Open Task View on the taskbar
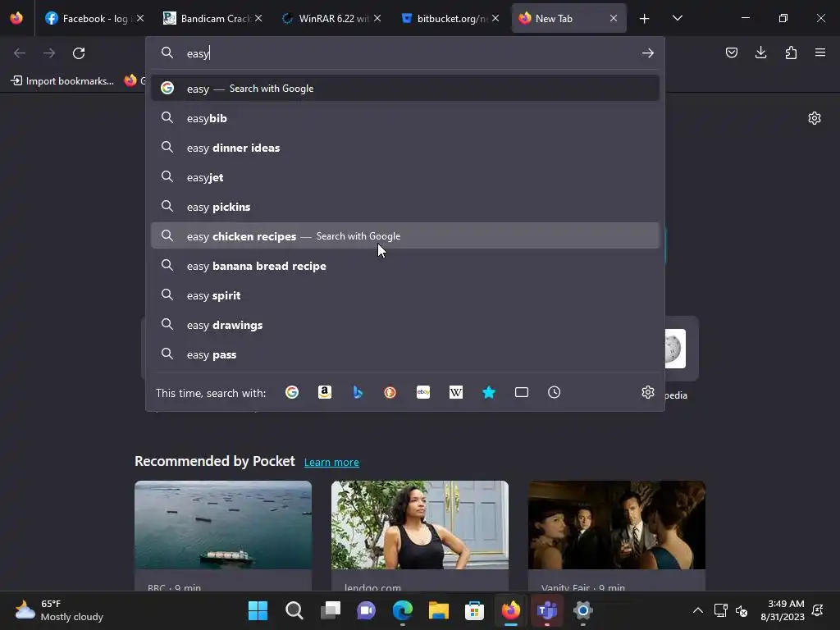Screen dimensions: 840x630 (x=330, y=610)
